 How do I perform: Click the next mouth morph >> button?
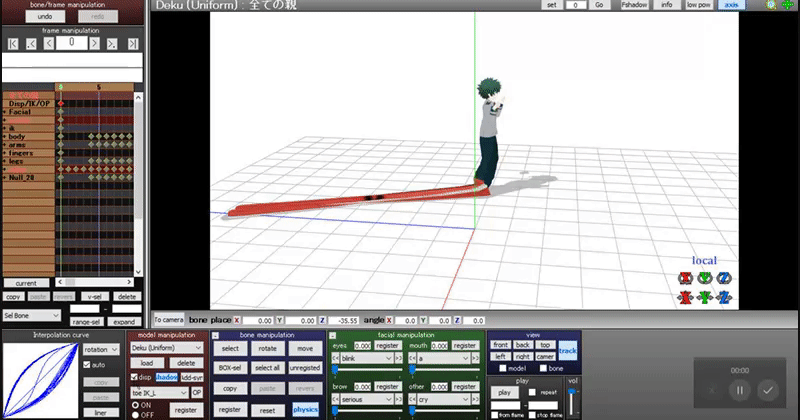[475, 358]
